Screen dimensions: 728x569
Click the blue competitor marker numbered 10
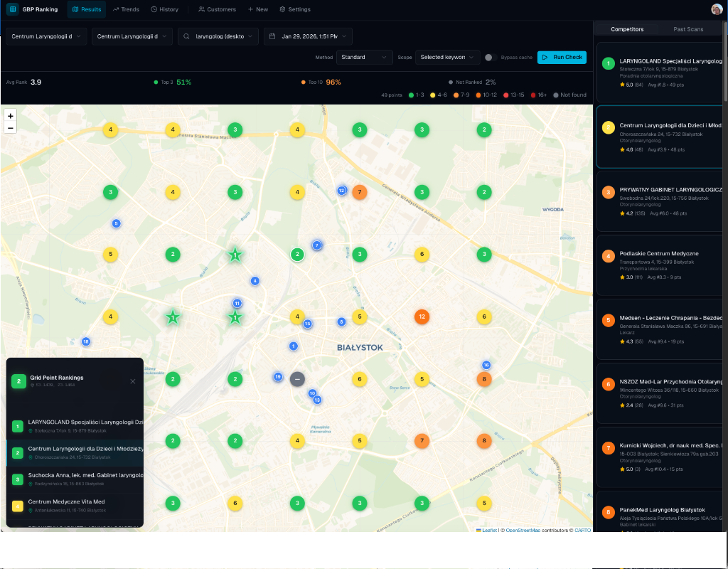[x=312, y=393]
